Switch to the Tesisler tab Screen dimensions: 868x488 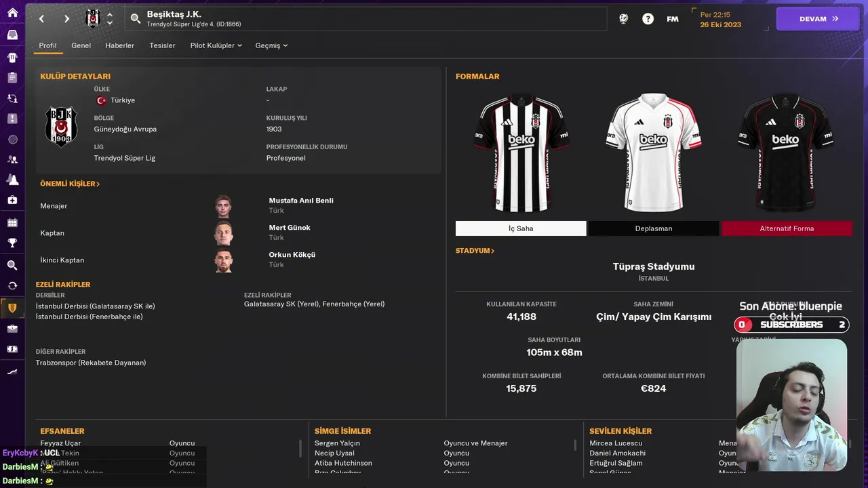pos(162,45)
